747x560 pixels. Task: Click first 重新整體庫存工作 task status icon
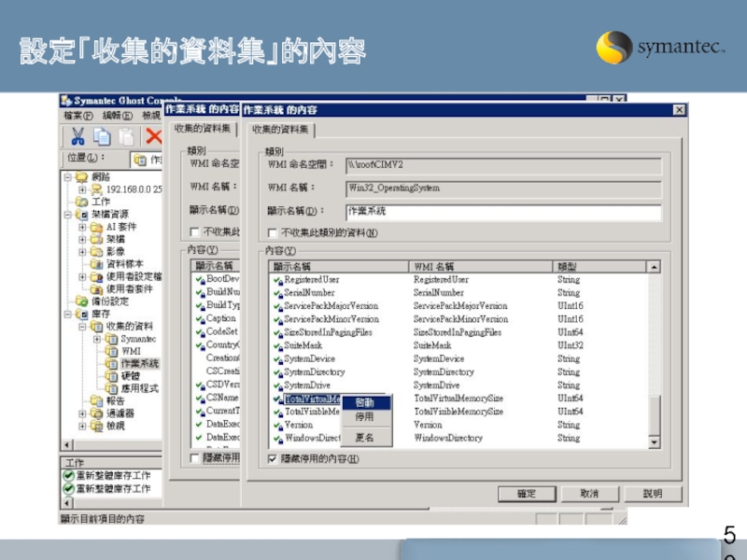click(x=68, y=475)
